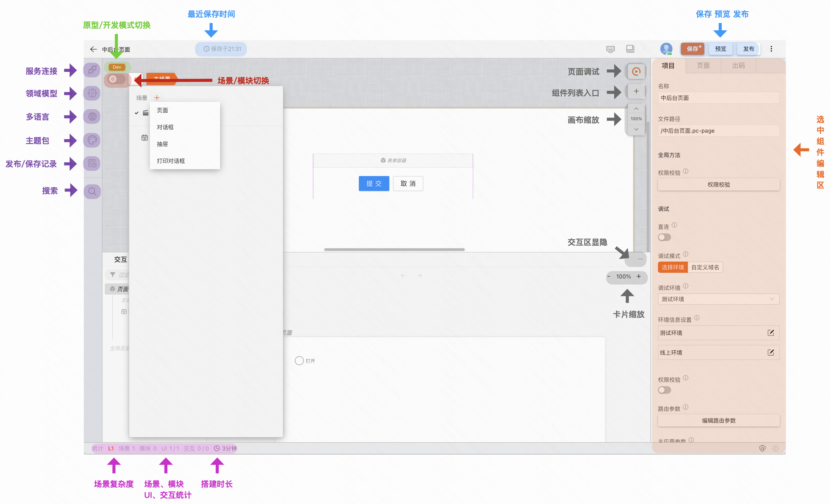Open the 服务连接 (service connection) sidebar icon
This screenshot has height=504, width=830.
click(92, 70)
